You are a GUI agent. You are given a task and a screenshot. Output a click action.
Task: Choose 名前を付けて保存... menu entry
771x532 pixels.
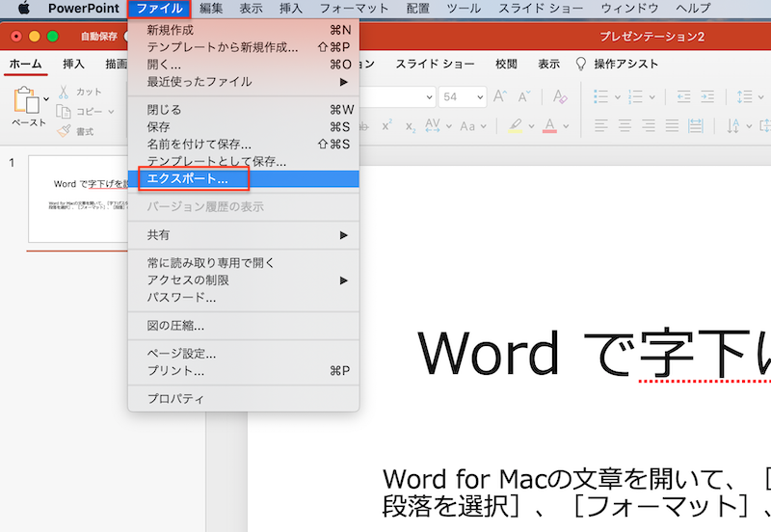coord(244,144)
